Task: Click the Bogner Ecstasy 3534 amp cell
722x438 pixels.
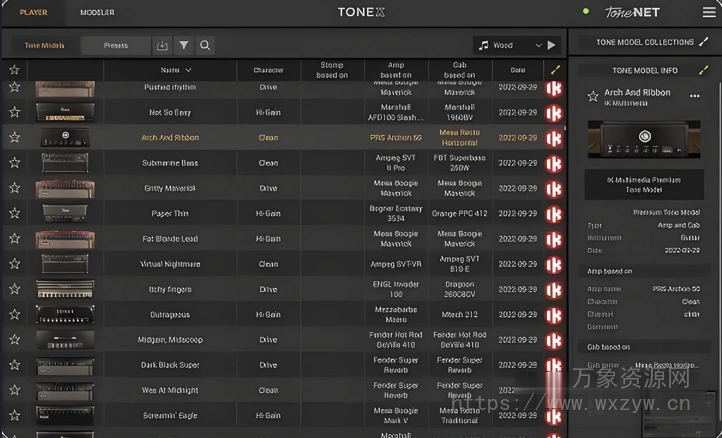Action: click(396, 213)
